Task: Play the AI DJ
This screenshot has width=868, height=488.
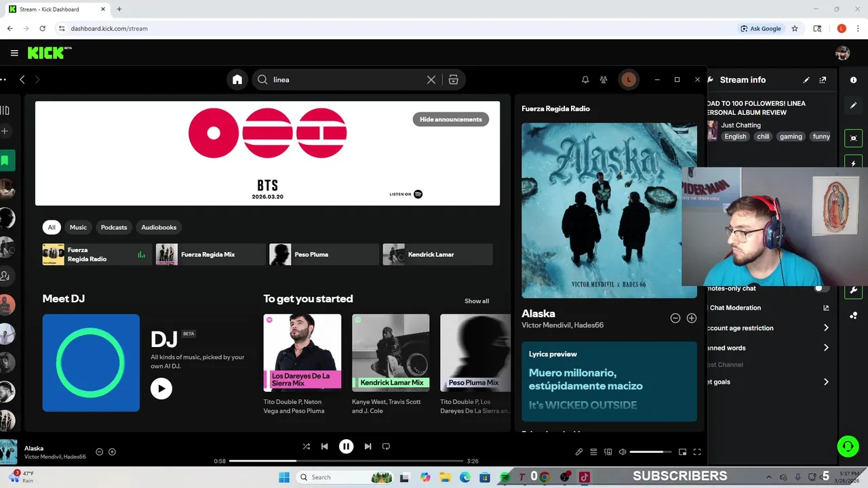Action: click(161, 388)
